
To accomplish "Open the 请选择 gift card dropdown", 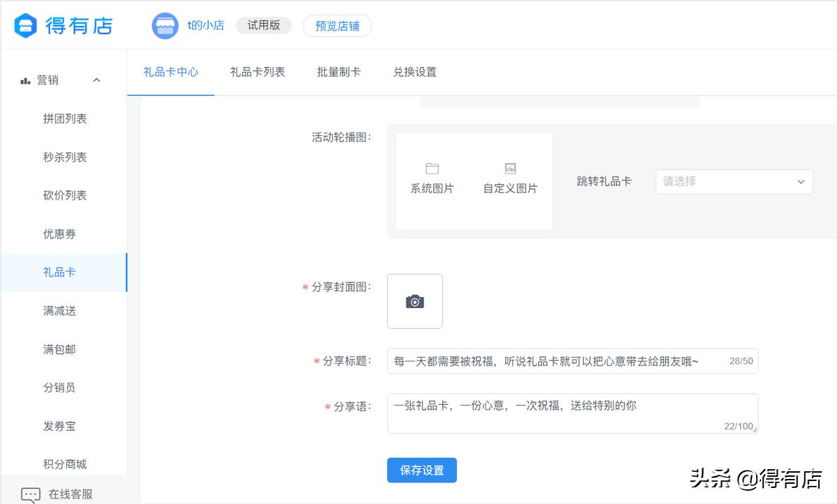I will point(734,181).
